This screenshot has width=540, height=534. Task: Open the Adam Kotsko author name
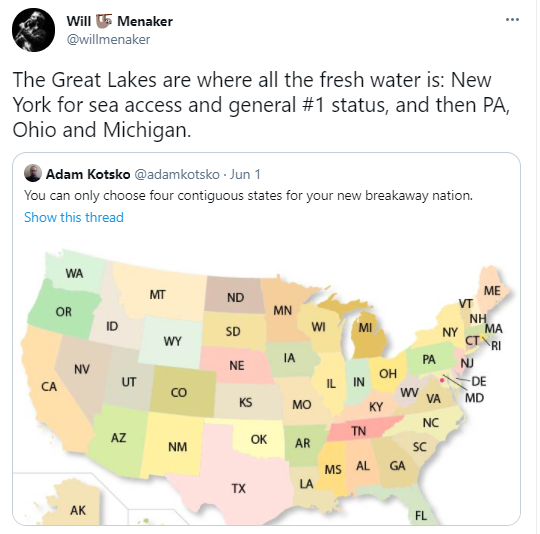[88, 174]
